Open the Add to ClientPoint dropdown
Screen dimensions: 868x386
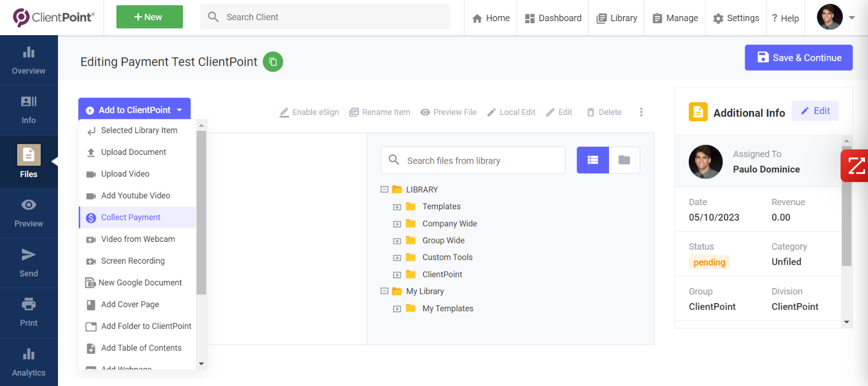coord(134,110)
